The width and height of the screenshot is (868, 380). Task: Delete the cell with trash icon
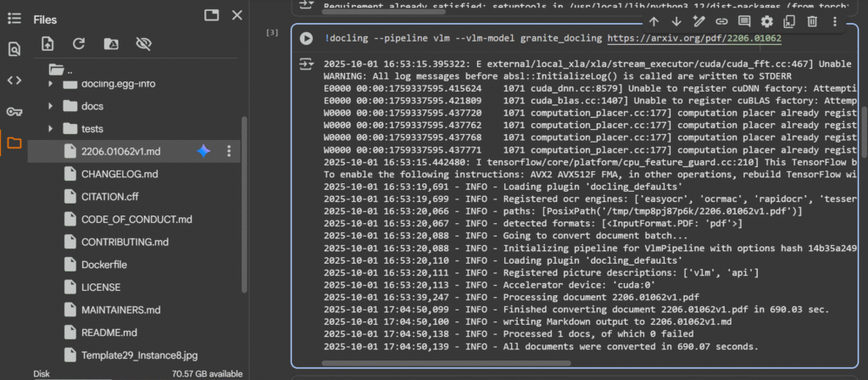812,21
